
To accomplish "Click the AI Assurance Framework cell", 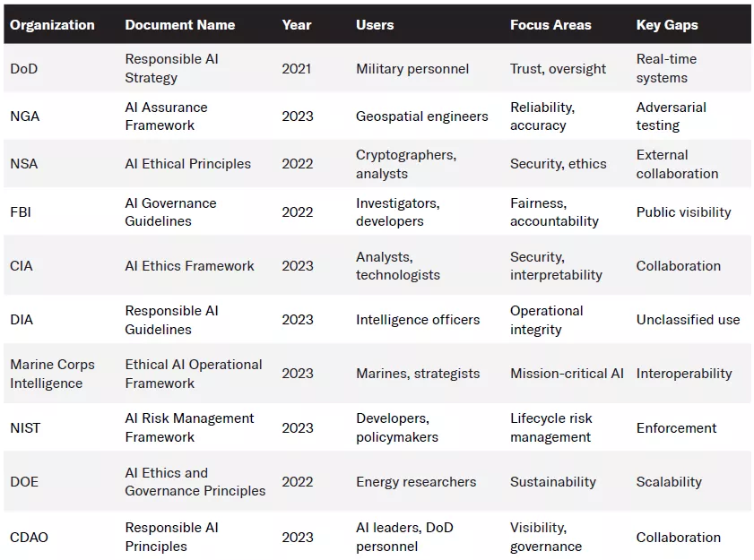I will [x=166, y=116].
